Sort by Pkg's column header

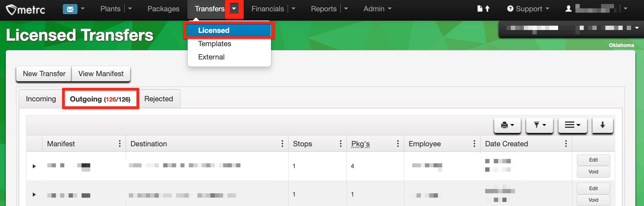pos(360,144)
